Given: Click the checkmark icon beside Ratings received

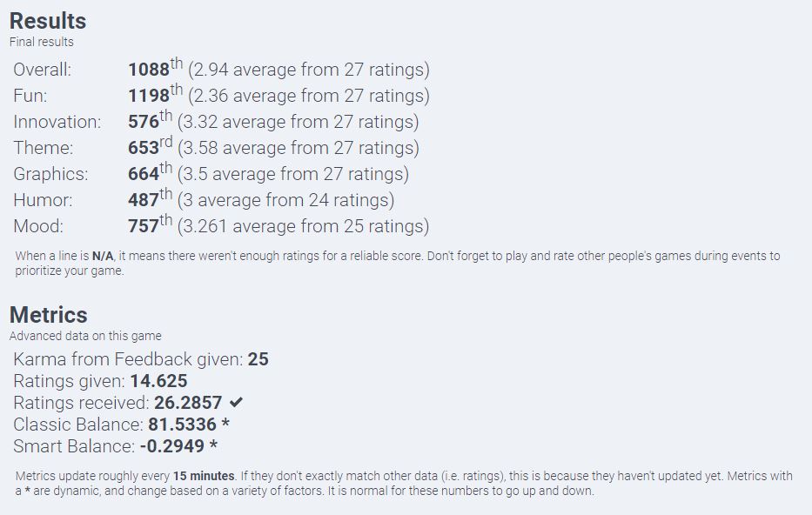Looking at the screenshot, I should [x=236, y=403].
